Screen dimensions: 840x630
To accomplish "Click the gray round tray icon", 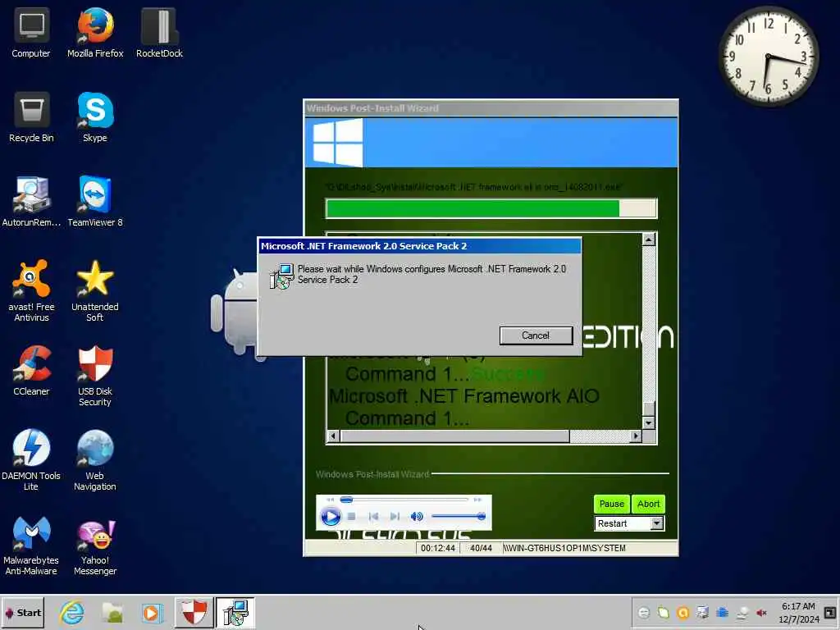I will [643, 612].
